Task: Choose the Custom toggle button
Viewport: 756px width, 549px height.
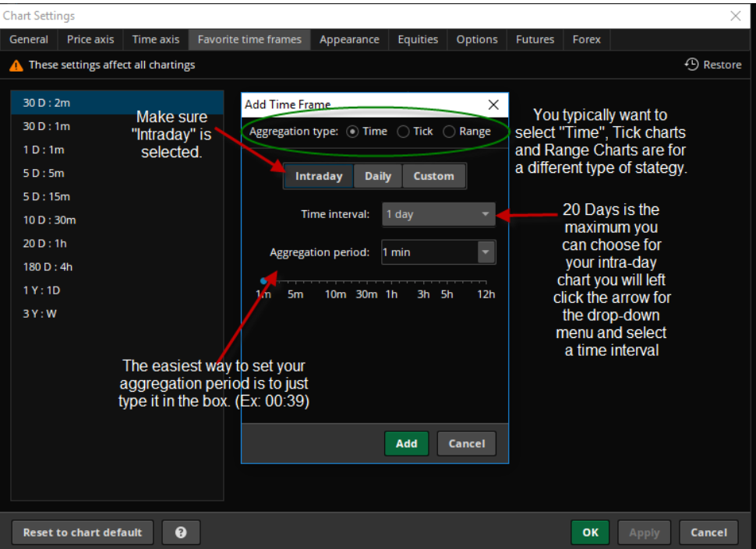Action: click(434, 176)
